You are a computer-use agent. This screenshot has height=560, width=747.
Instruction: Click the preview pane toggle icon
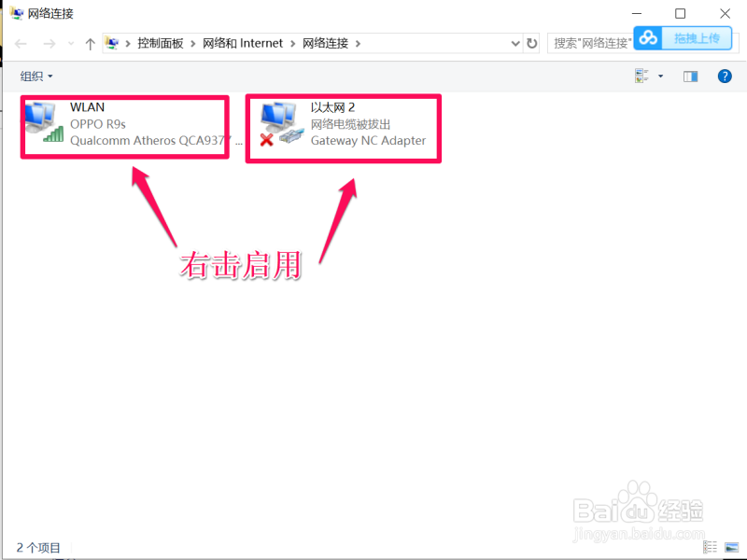pyautogui.click(x=690, y=76)
